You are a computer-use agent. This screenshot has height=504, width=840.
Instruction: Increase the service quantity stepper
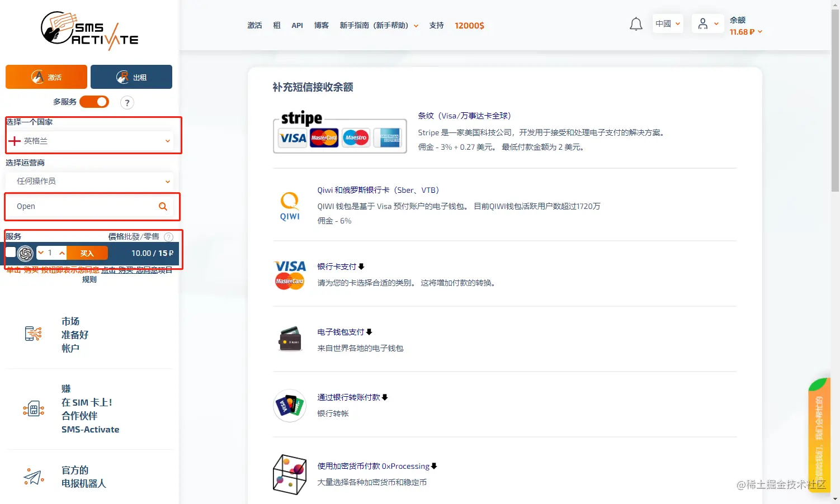[x=62, y=253]
